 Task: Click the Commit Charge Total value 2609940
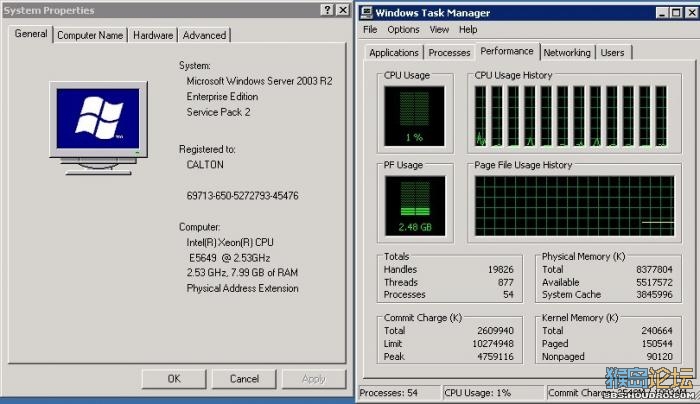495,331
